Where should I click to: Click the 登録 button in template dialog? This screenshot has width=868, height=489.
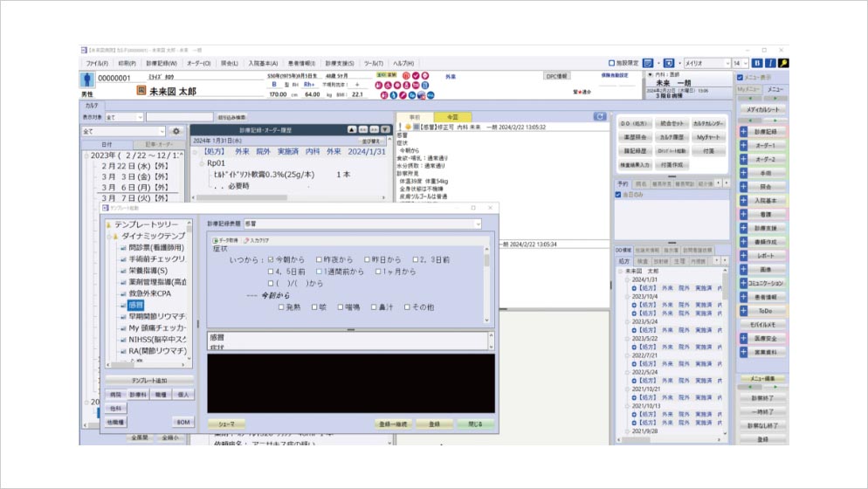coord(433,424)
